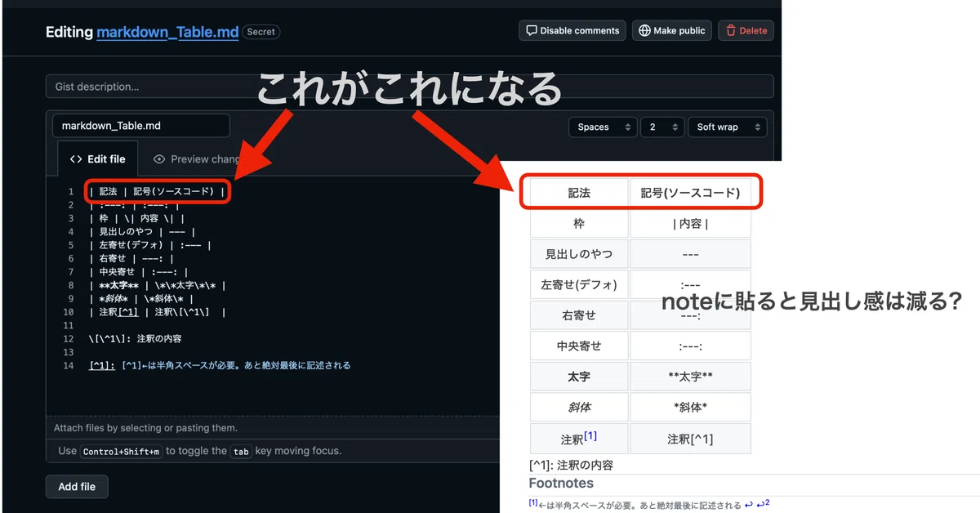The height and width of the screenshot is (513, 980).
Task: Click the bold '太字' rendered cell
Action: coord(579,377)
